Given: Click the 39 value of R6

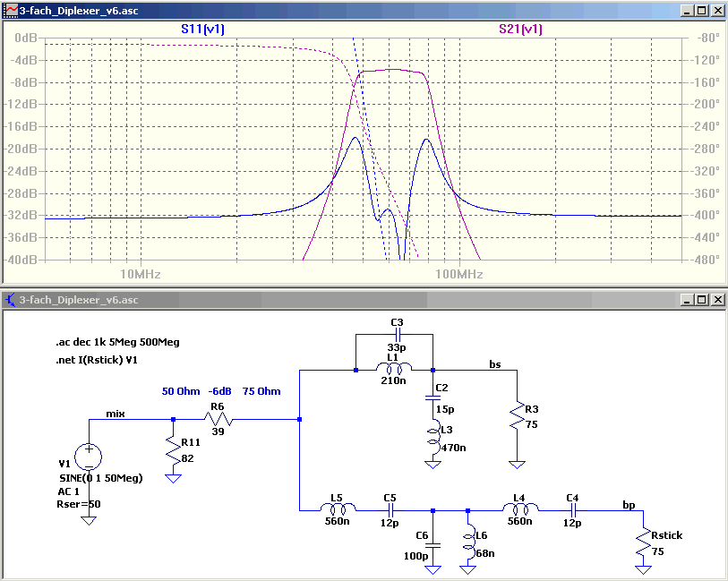Looking at the screenshot, I should pos(218,431).
